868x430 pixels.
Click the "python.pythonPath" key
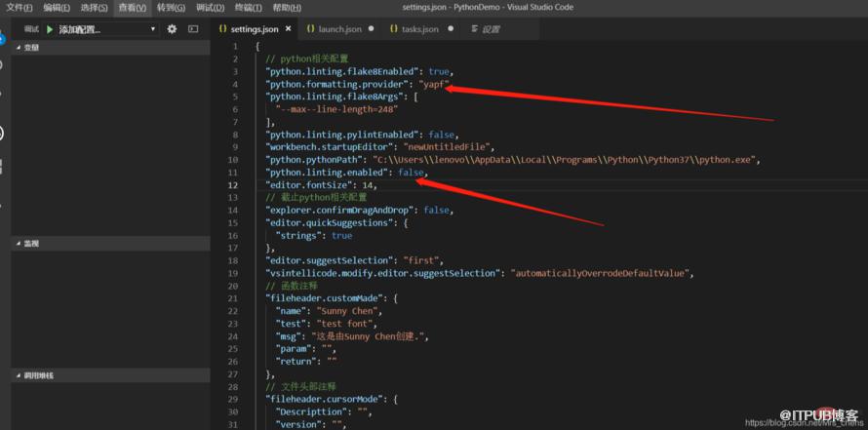[x=314, y=160]
